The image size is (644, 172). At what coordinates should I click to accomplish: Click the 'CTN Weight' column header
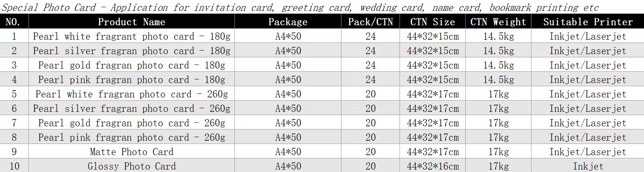click(x=498, y=22)
